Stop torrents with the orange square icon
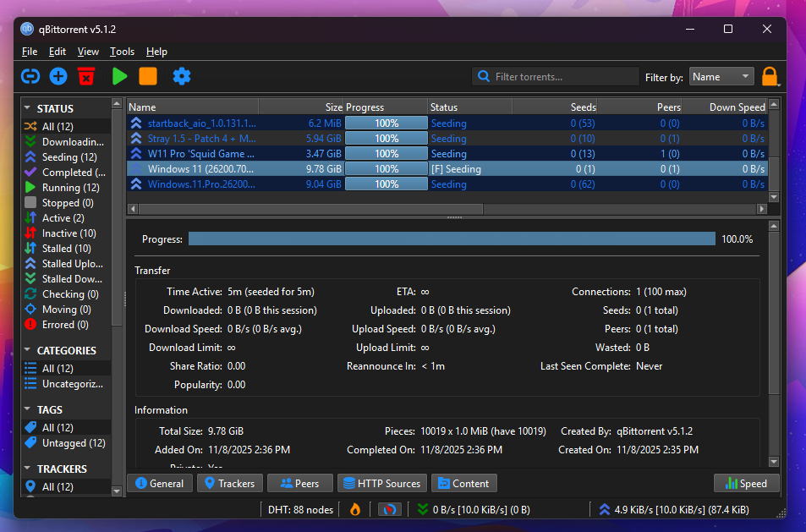Screen dimensions: 806x532 (148, 76)
